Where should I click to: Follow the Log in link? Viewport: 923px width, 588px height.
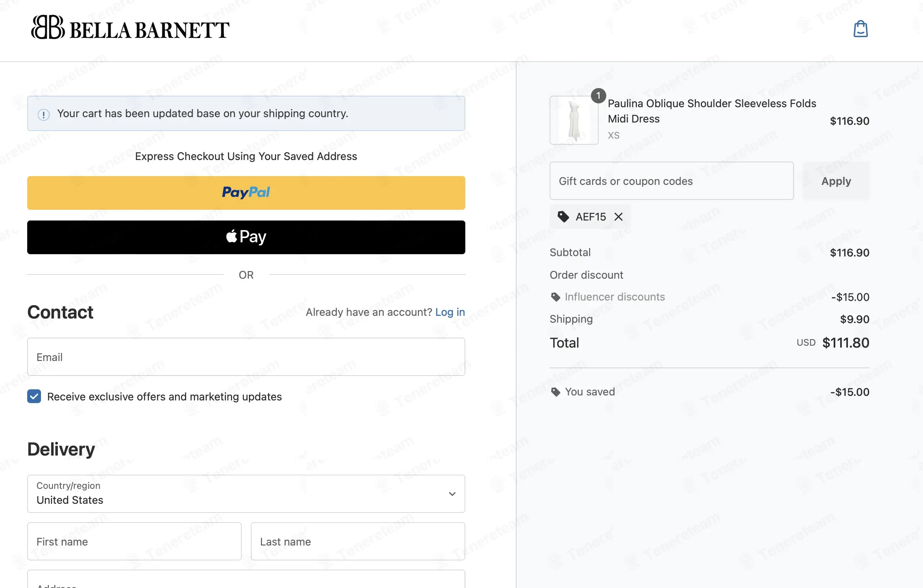pos(450,312)
